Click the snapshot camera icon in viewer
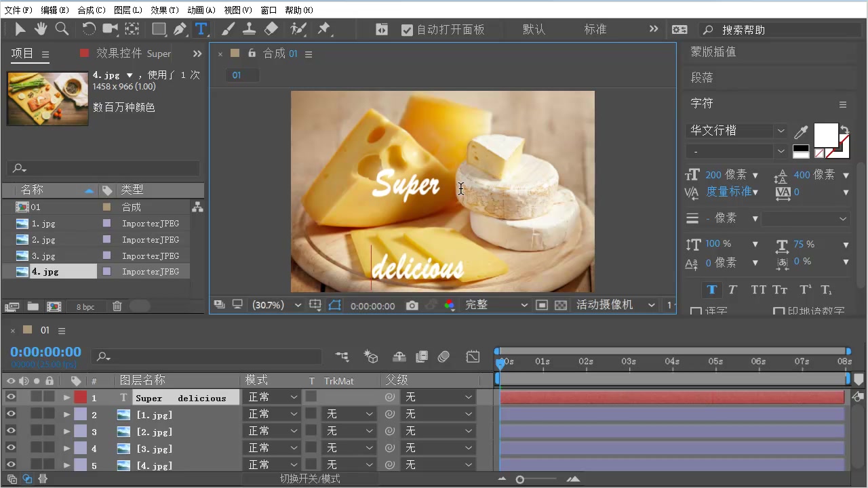This screenshot has width=868, height=488. 412,306
